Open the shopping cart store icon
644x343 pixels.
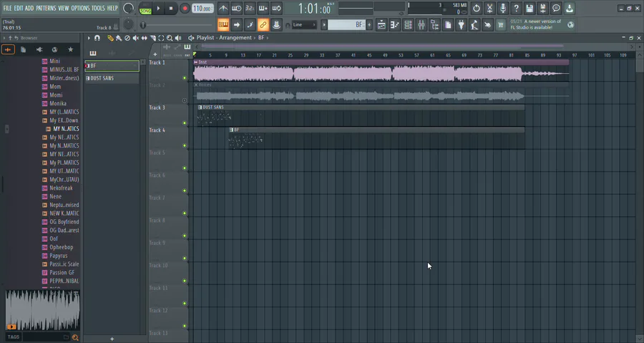tap(501, 25)
